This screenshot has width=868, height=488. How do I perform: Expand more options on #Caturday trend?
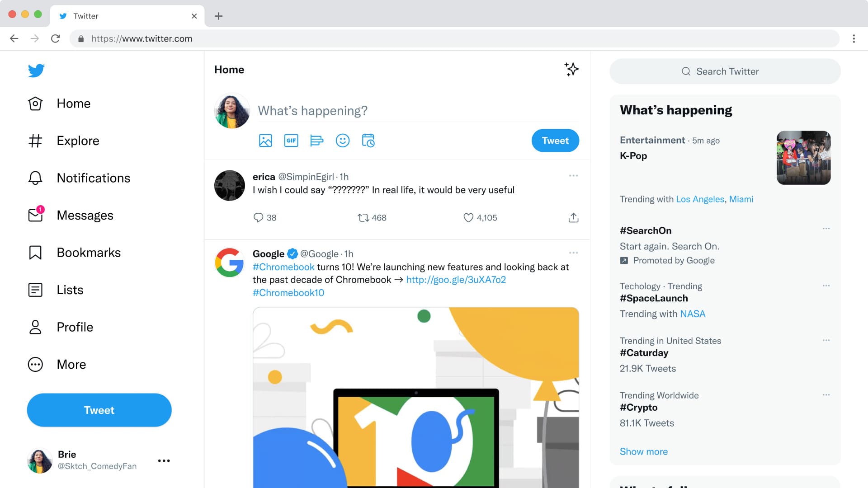pos(826,340)
